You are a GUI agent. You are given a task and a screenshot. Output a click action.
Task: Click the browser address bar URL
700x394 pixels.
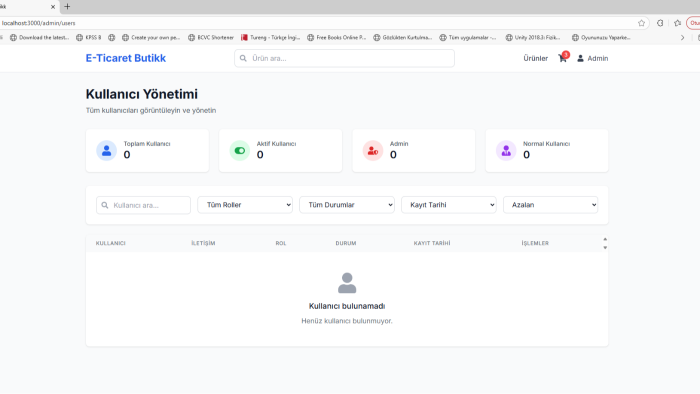point(38,23)
